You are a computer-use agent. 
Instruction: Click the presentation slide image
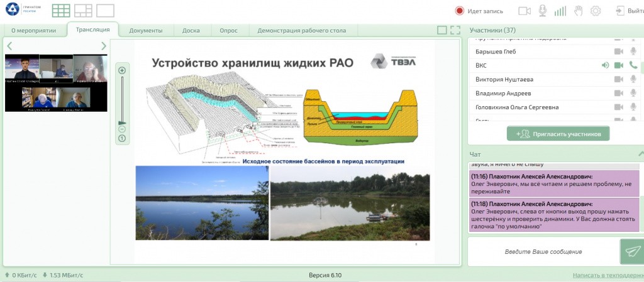click(x=285, y=151)
